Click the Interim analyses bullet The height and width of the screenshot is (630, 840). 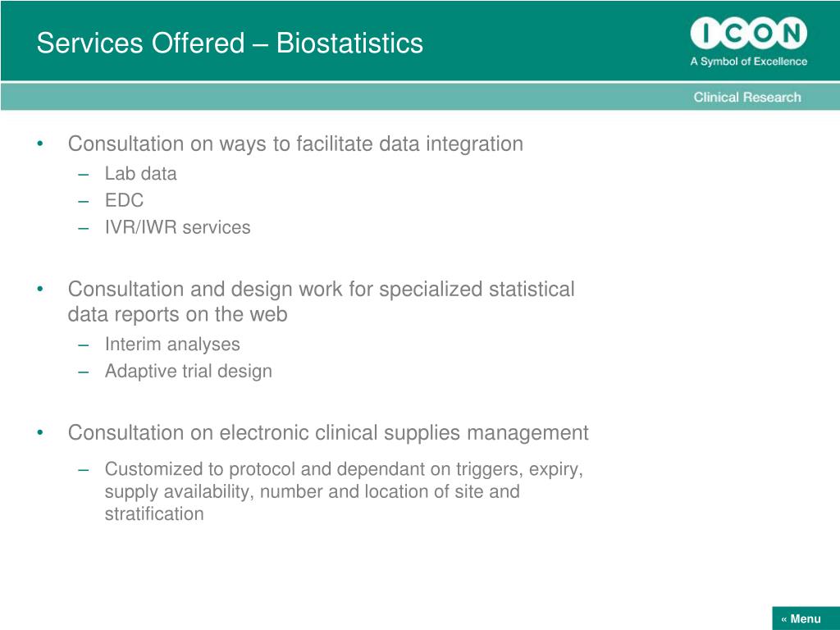tap(172, 345)
